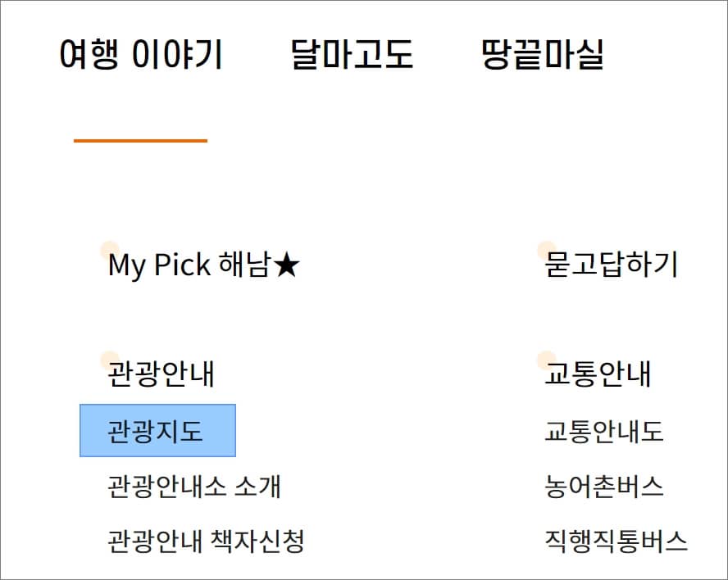Image resolution: width=728 pixels, height=580 pixels.
Task: Click the bullet dot beside 교통안내 heading
Action: pos(547,360)
